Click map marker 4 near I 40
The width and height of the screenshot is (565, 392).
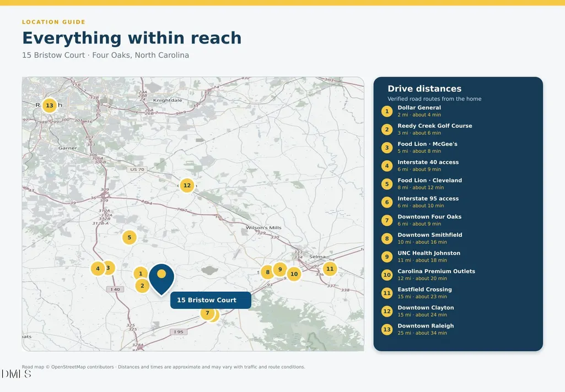tap(98, 269)
